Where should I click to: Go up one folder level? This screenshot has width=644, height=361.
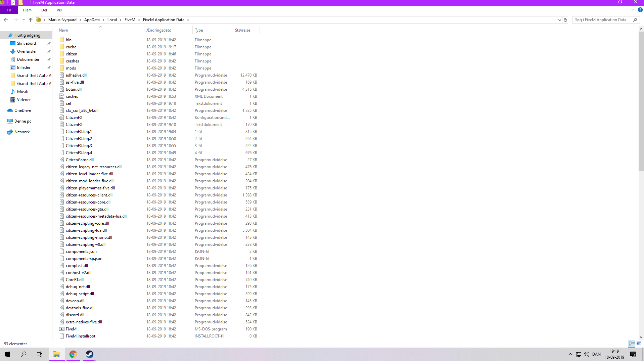(x=31, y=20)
